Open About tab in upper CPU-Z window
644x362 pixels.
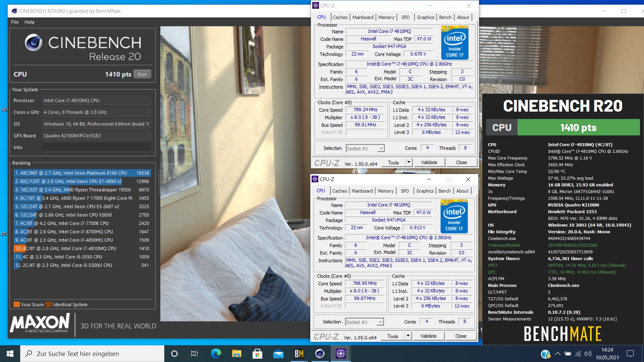tap(463, 17)
